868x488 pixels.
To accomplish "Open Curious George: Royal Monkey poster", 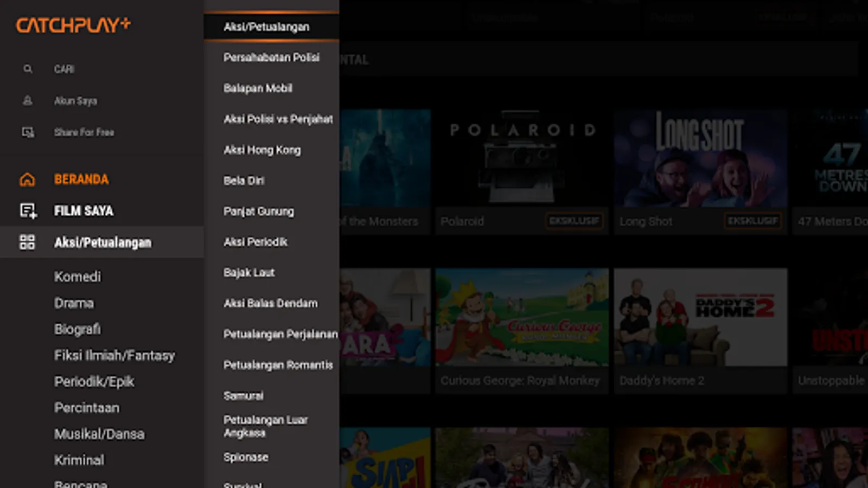I will pyautogui.click(x=522, y=317).
